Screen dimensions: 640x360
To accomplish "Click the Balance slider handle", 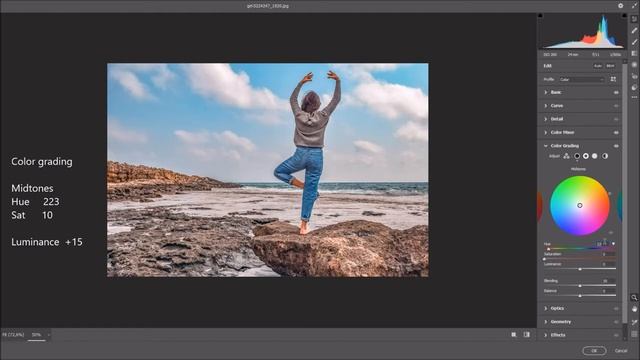I will click(x=580, y=296).
